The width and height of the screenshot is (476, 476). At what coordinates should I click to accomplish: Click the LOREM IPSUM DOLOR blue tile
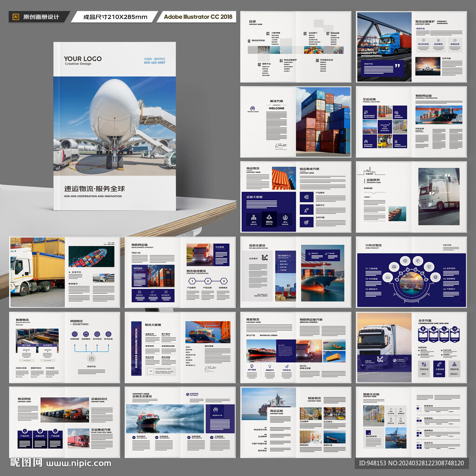(x=400, y=141)
